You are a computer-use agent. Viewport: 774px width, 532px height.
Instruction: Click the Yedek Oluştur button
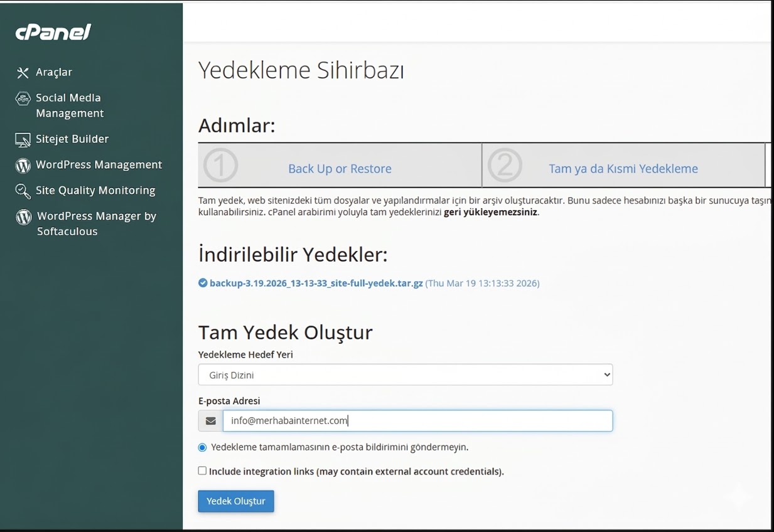tap(236, 501)
